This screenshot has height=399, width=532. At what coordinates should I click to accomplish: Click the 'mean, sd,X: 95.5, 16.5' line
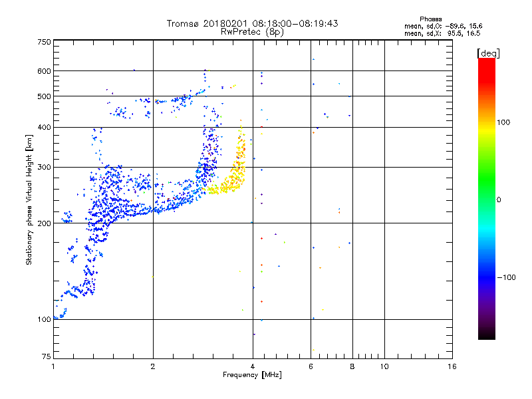[x=442, y=33]
